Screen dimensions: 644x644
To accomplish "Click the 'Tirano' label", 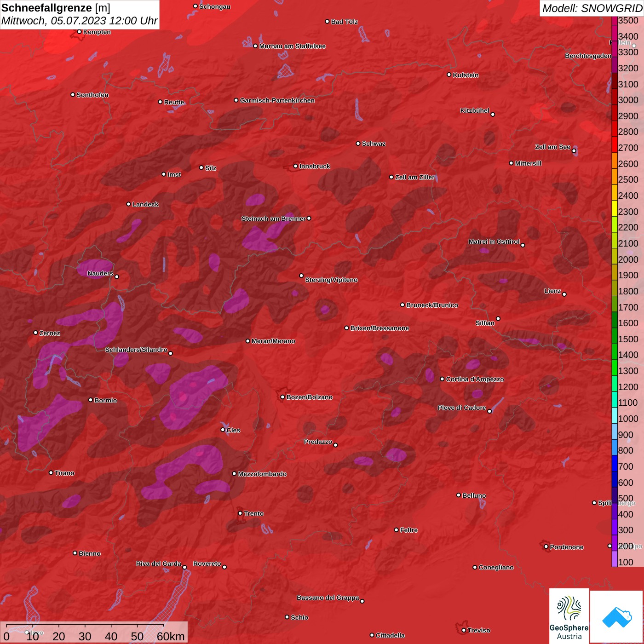I will (x=64, y=473).
